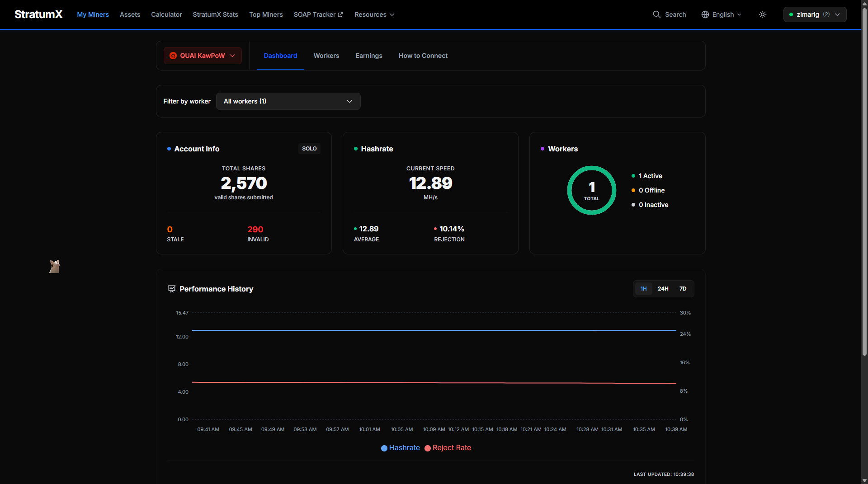The width and height of the screenshot is (868, 484).
Task: Toggle Hashrate series in chart legend
Action: (401, 448)
